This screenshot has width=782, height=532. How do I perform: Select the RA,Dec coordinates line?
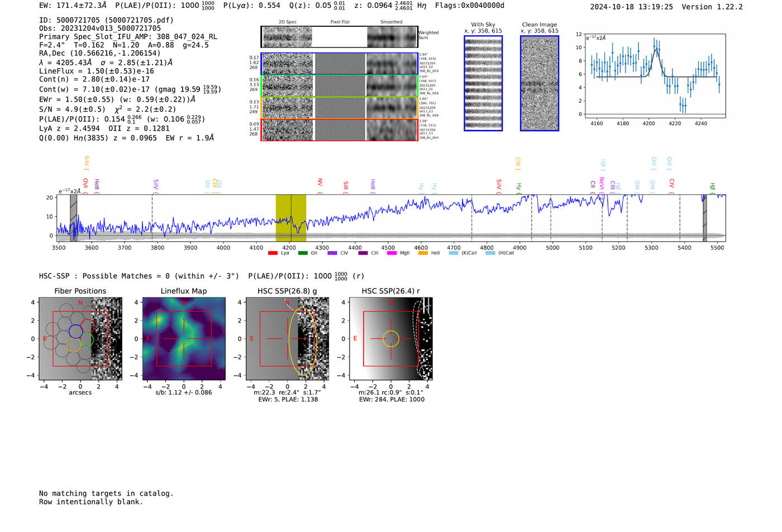coord(99,54)
